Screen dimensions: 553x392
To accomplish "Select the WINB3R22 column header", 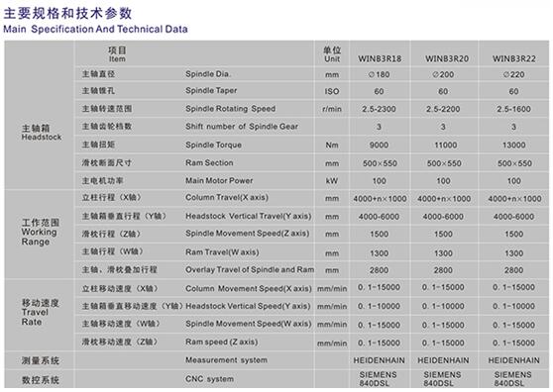I will coord(513,58).
